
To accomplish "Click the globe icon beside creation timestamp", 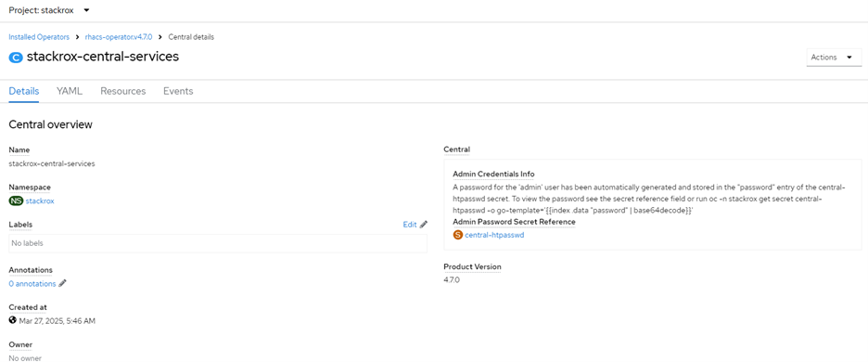I will [x=13, y=320].
